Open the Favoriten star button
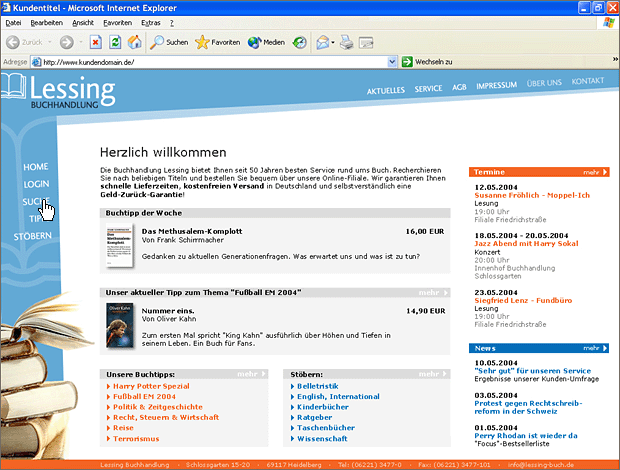Image resolution: width=620 pixels, height=470 pixels. (x=217, y=42)
